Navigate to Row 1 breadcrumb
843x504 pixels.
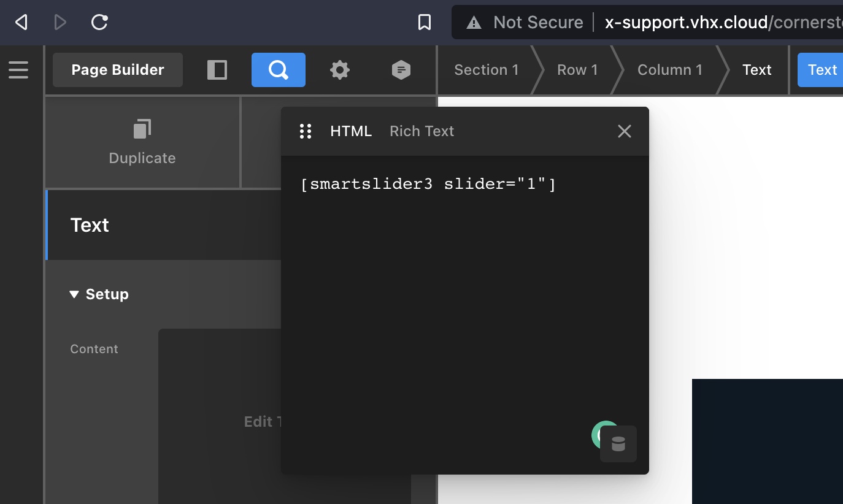click(x=577, y=70)
